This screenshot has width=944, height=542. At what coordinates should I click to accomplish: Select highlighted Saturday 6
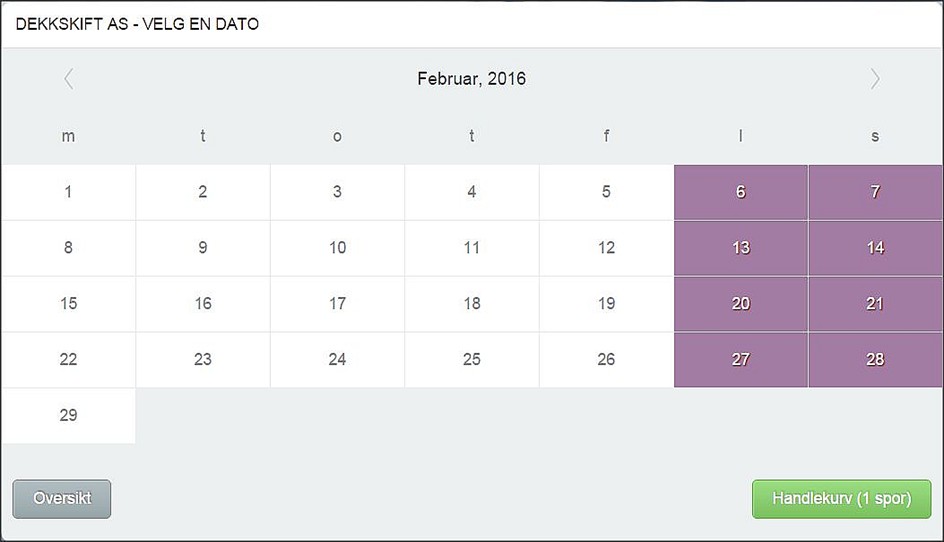[x=741, y=192]
